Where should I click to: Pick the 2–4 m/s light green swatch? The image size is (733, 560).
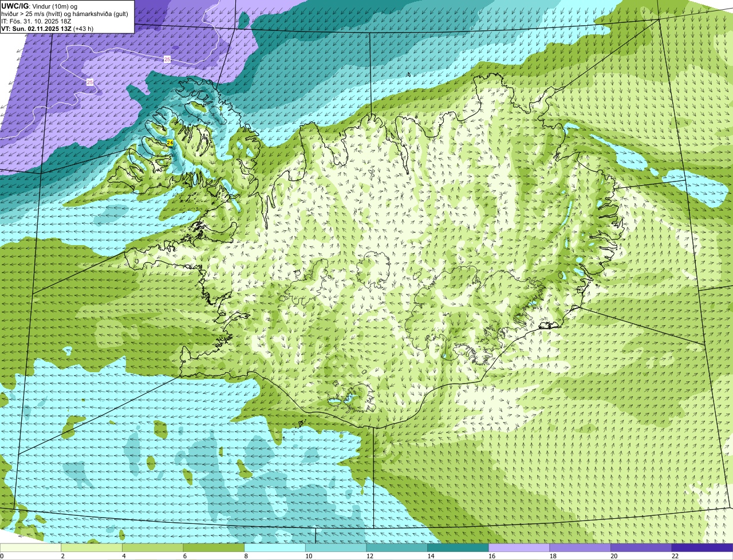92,547
